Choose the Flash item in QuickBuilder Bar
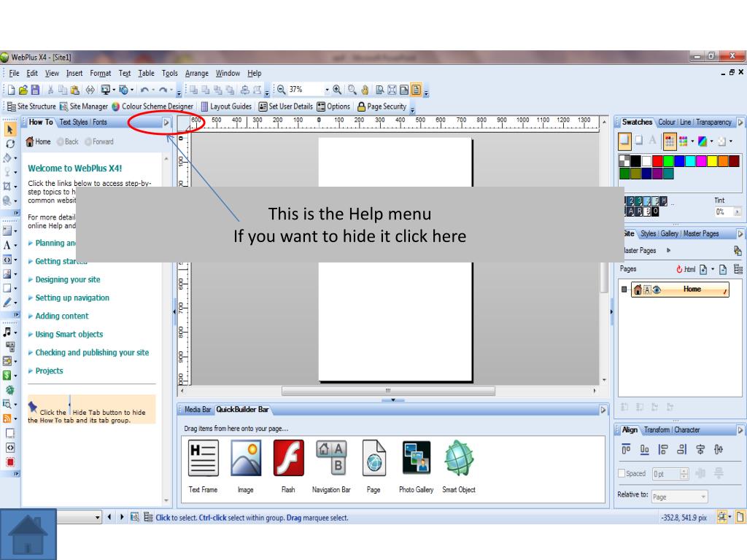The image size is (747, 560). tap(288, 466)
